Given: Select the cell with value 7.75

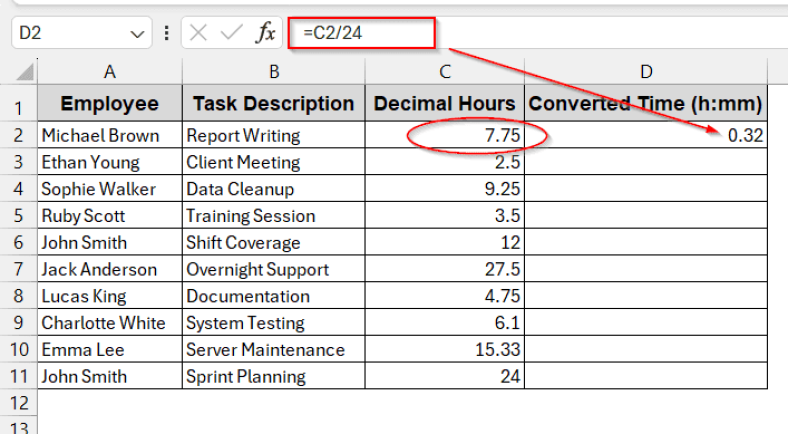Looking at the screenshot, I should pos(445,135).
